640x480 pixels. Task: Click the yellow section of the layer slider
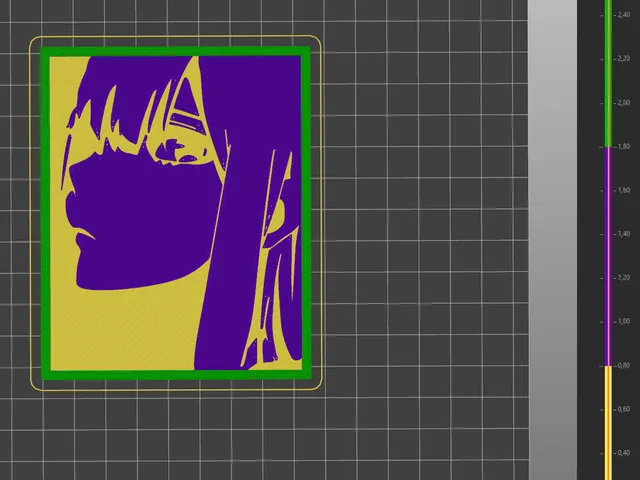point(608,423)
